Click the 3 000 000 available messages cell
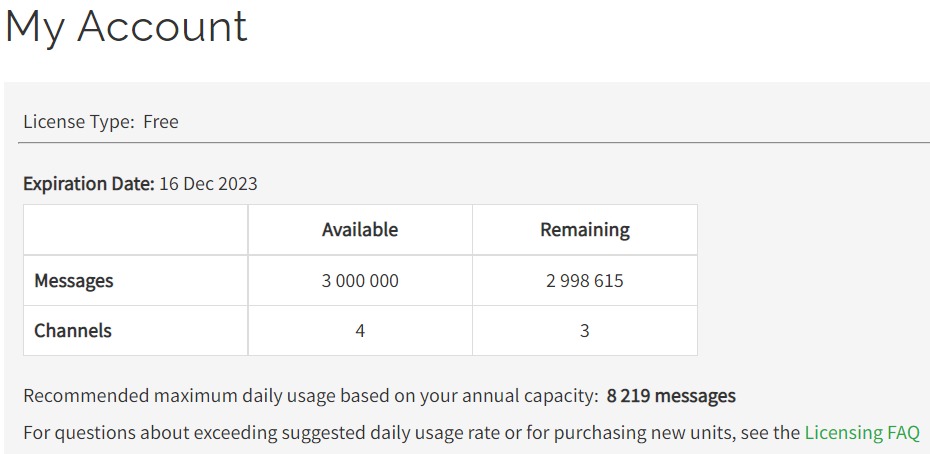The width and height of the screenshot is (930, 454). pos(360,281)
